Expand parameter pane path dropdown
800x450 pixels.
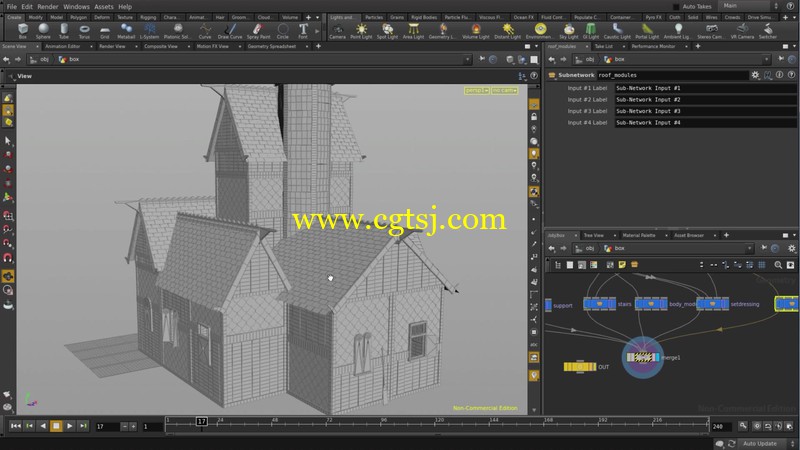click(x=766, y=60)
